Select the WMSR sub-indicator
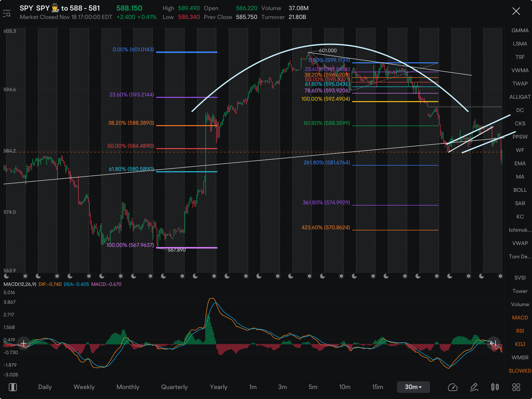 [520, 357]
